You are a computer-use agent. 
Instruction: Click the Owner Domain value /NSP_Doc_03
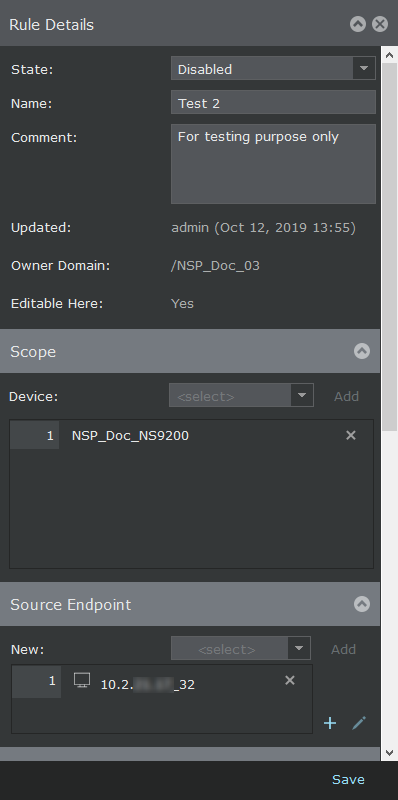[215, 266]
